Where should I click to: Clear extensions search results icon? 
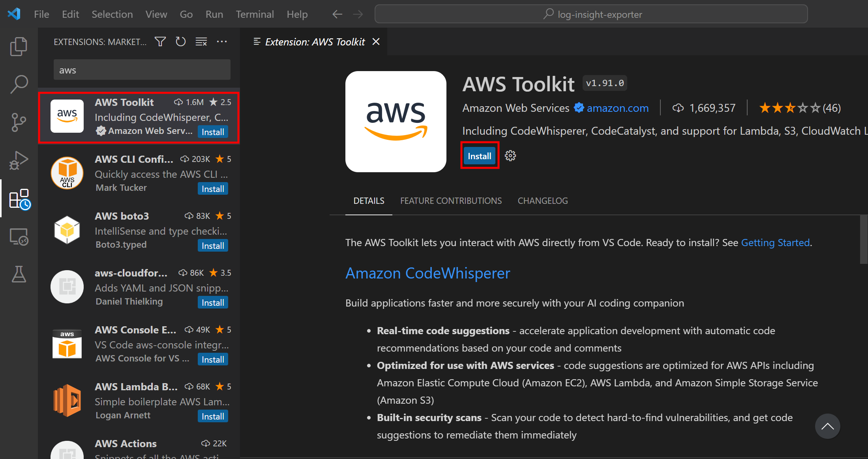201,41
